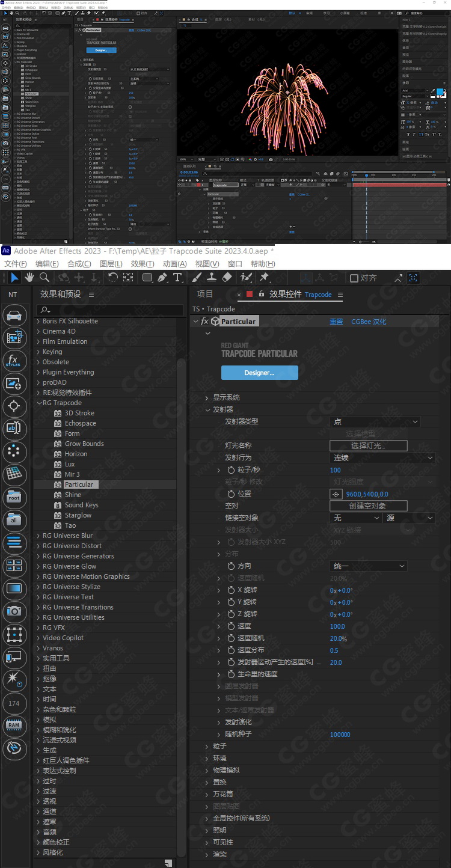
Task: Click the effects search input field
Action: pos(109,310)
